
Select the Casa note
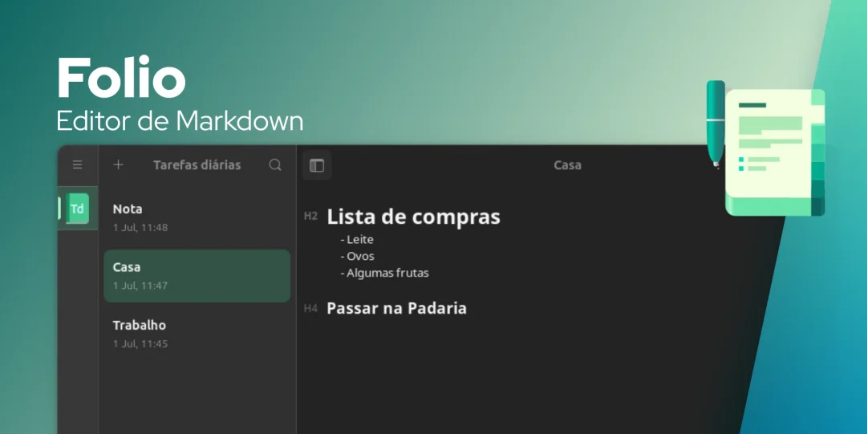tap(197, 276)
